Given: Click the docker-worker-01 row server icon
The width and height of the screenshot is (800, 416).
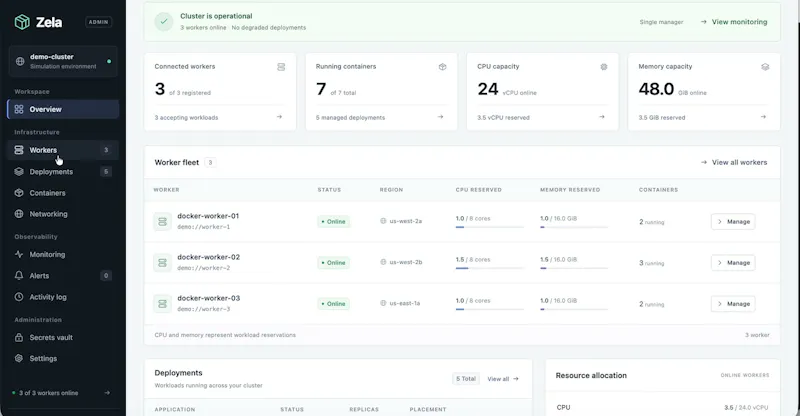Looking at the screenshot, I should [x=163, y=222].
